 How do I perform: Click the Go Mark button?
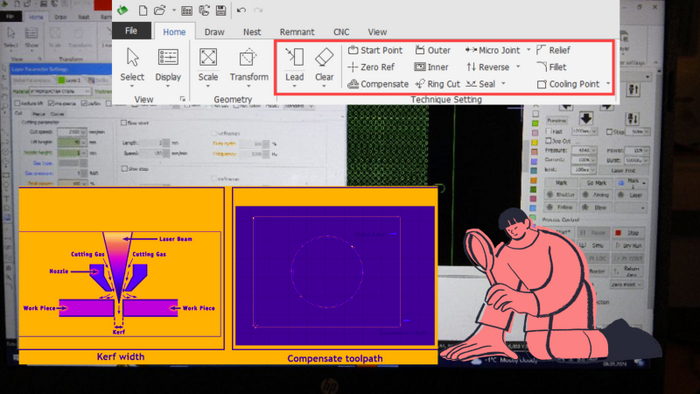(x=596, y=183)
